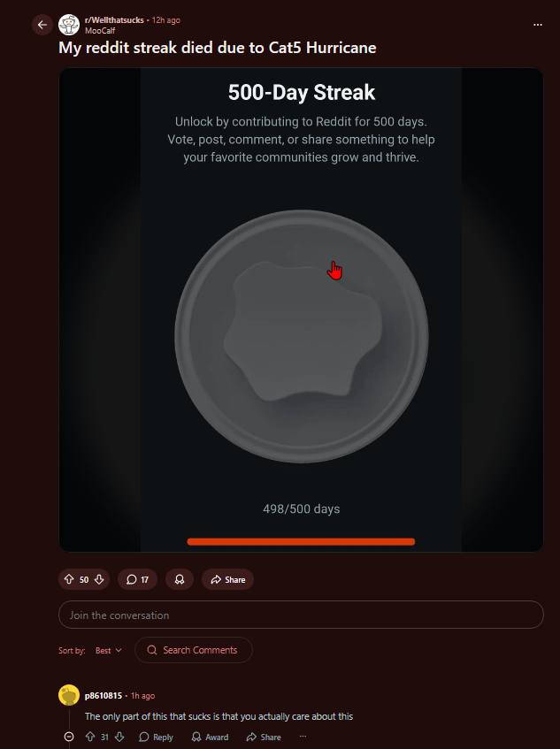Downvote the hurricane streak post
560x749 pixels.
tap(99, 579)
